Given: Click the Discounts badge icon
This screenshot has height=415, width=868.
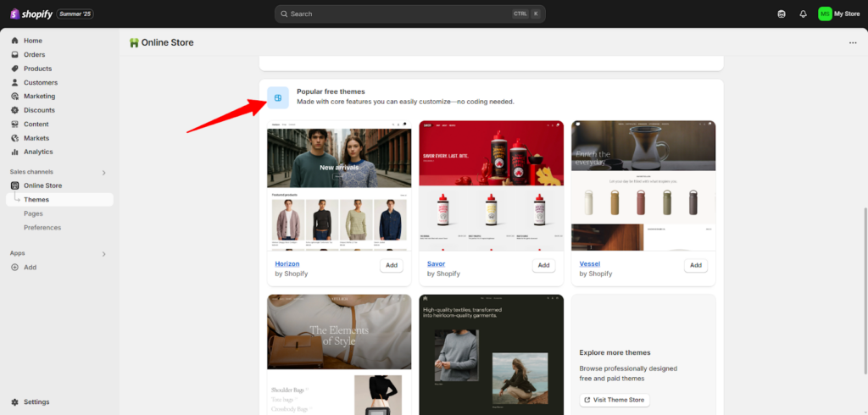Looking at the screenshot, I should pos(15,110).
